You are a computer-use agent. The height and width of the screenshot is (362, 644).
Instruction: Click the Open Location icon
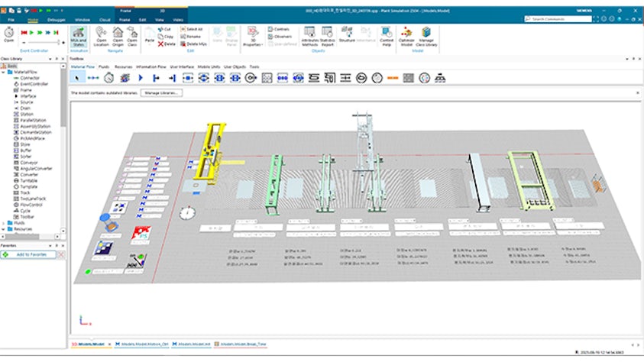pyautogui.click(x=101, y=31)
